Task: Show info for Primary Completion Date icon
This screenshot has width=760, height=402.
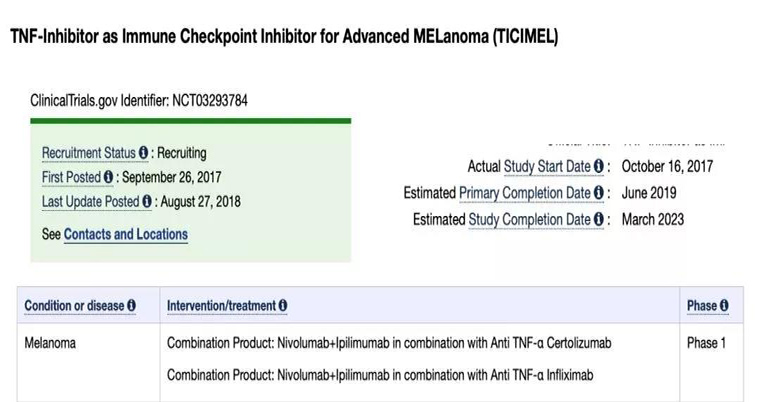Action: [x=599, y=193]
